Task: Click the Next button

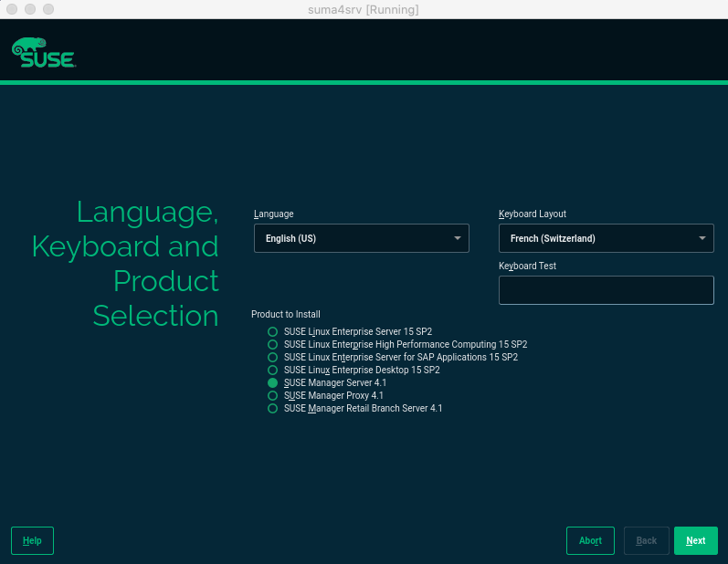Action: [695, 540]
